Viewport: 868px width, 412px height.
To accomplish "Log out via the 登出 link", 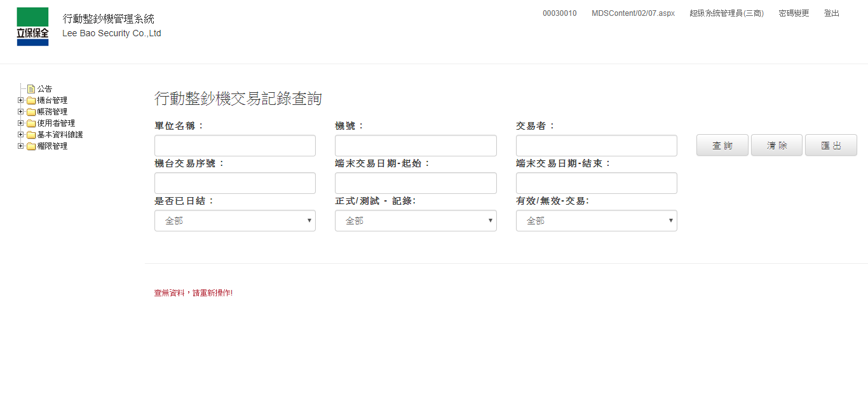I will tap(831, 13).
